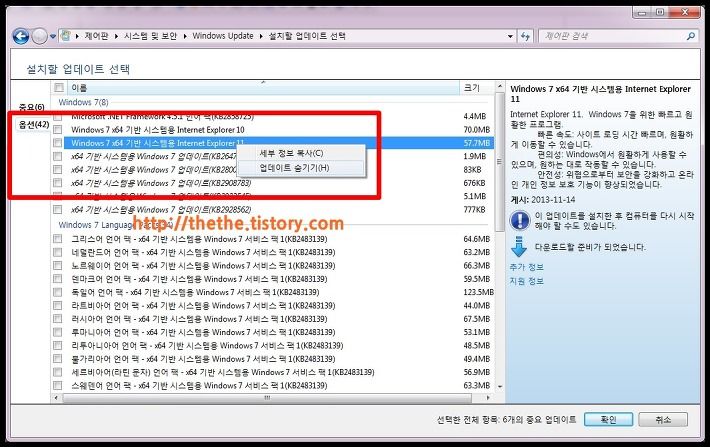Viewport: 710px width, 447px height.
Task: Cancel with the 취소 button
Action: (663, 419)
